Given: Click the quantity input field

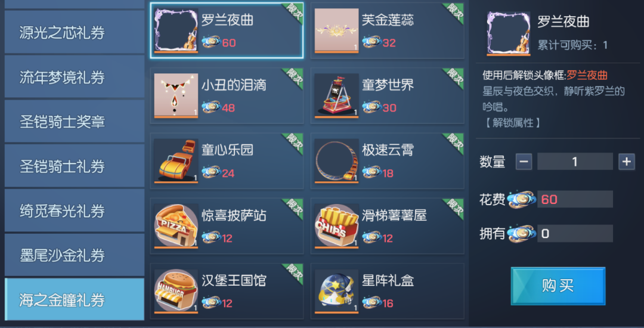Looking at the screenshot, I should pyautogui.click(x=575, y=162).
